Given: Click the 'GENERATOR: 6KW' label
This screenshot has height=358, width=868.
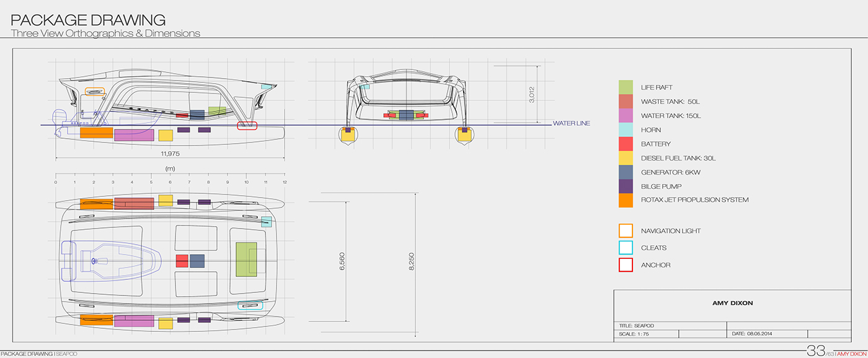Looking at the screenshot, I should 670,172.
